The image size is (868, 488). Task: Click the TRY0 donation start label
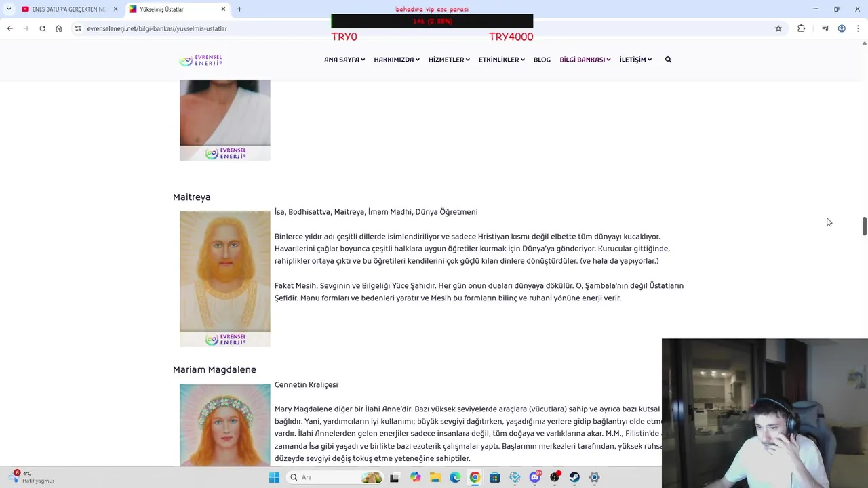click(344, 37)
